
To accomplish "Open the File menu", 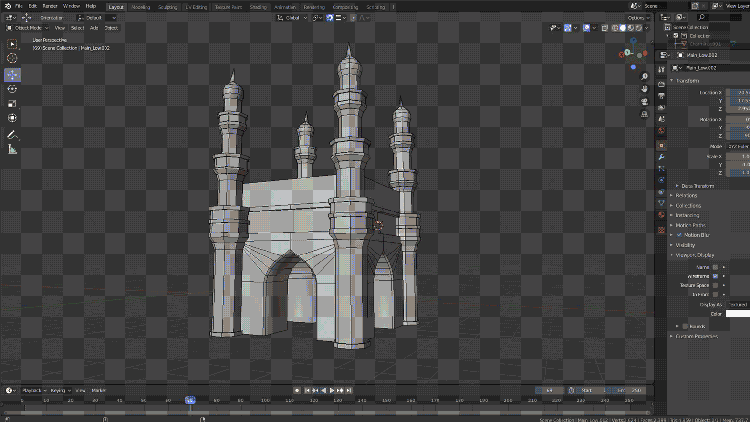I will [18, 6].
